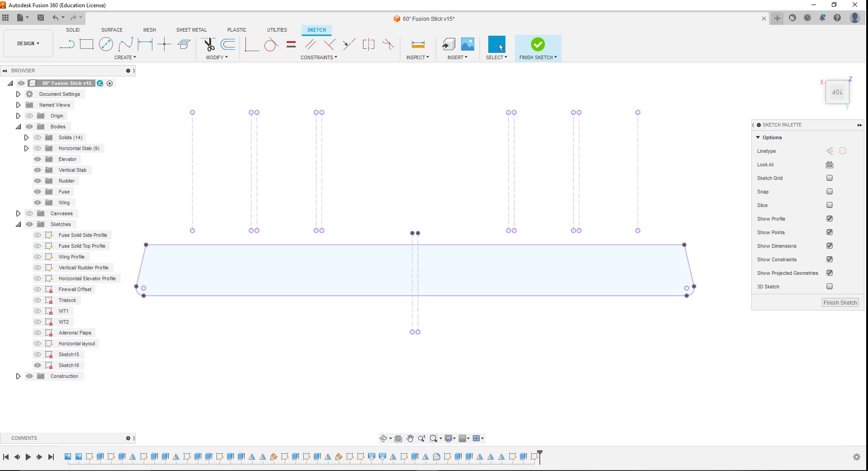Click Look At icon in Sketch Palette

coord(830,165)
